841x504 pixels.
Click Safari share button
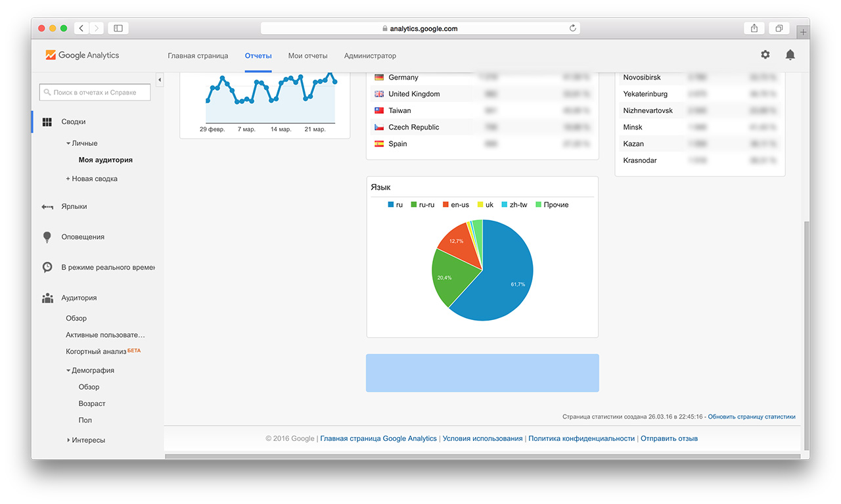click(754, 28)
